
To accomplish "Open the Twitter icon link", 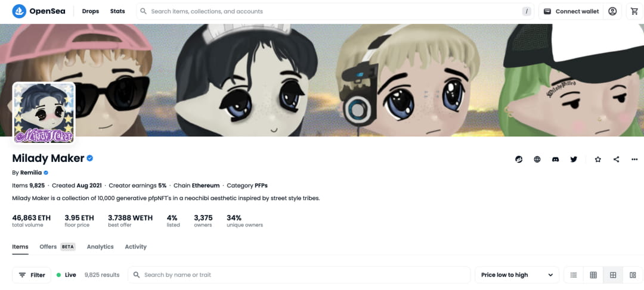I will point(574,160).
